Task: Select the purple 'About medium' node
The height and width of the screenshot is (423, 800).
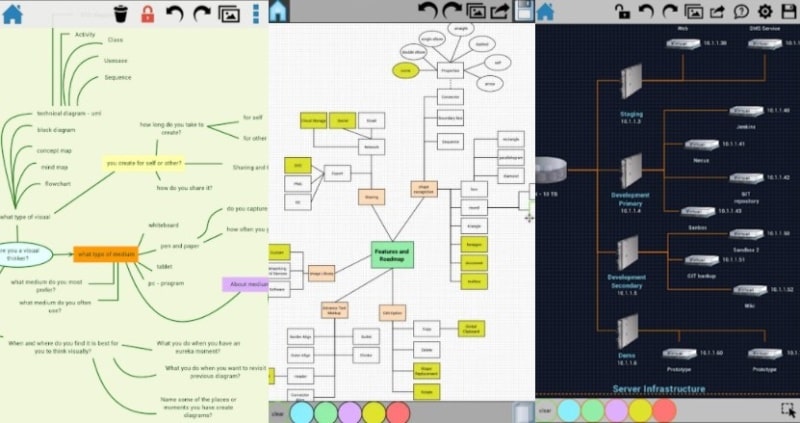Action: (245, 285)
